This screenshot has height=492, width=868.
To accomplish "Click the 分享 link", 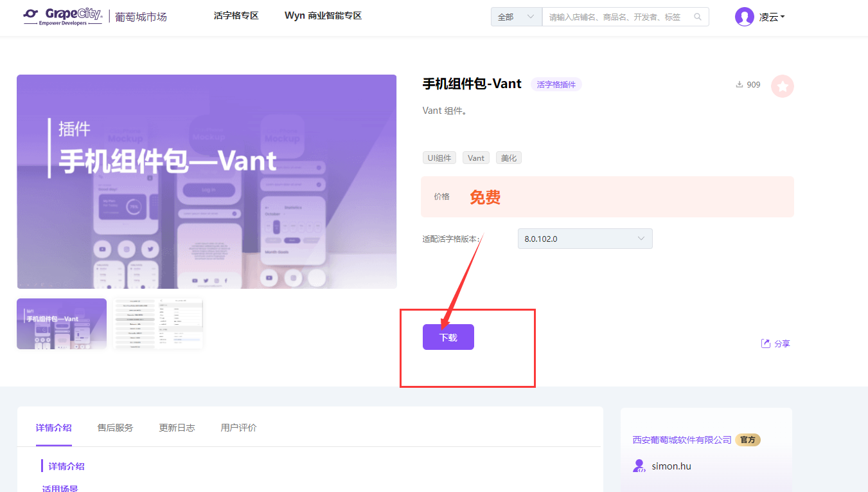I will tap(782, 343).
